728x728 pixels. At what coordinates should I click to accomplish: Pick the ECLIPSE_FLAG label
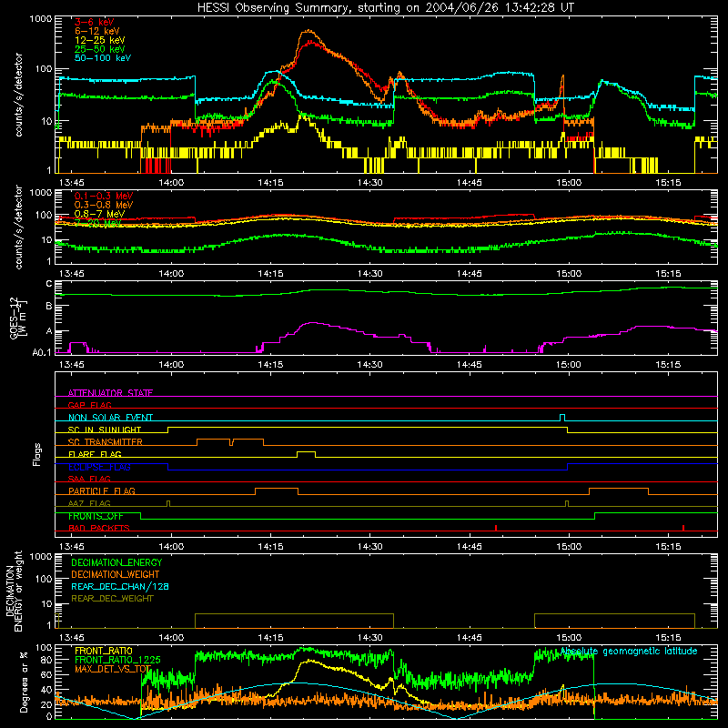(99, 467)
